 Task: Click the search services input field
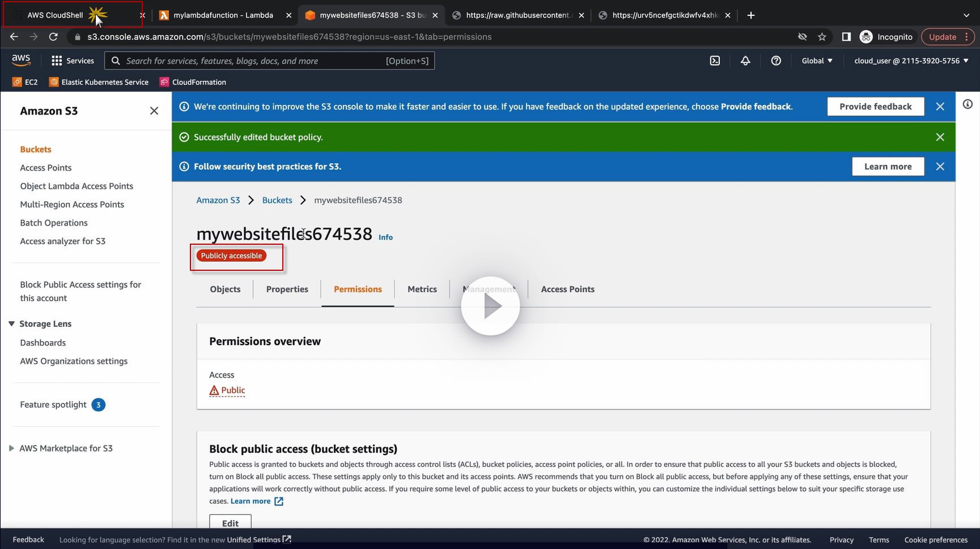click(x=270, y=61)
